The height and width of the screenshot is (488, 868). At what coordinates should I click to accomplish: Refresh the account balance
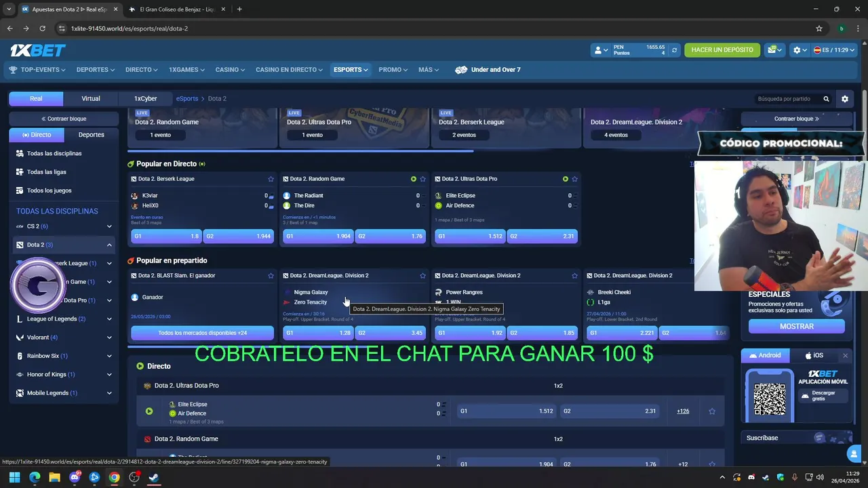(674, 50)
